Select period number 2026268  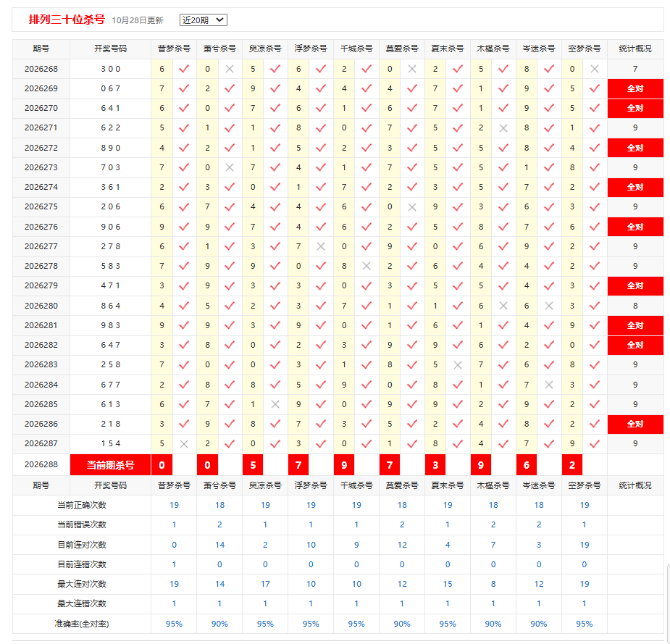pyautogui.click(x=41, y=69)
